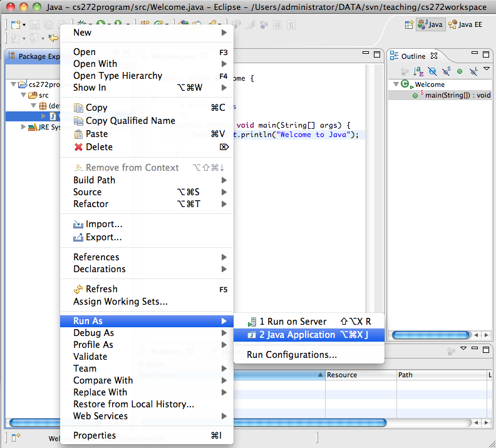The width and height of the screenshot is (496, 448).
Task: Switch to the Java perspective
Action: (430, 24)
